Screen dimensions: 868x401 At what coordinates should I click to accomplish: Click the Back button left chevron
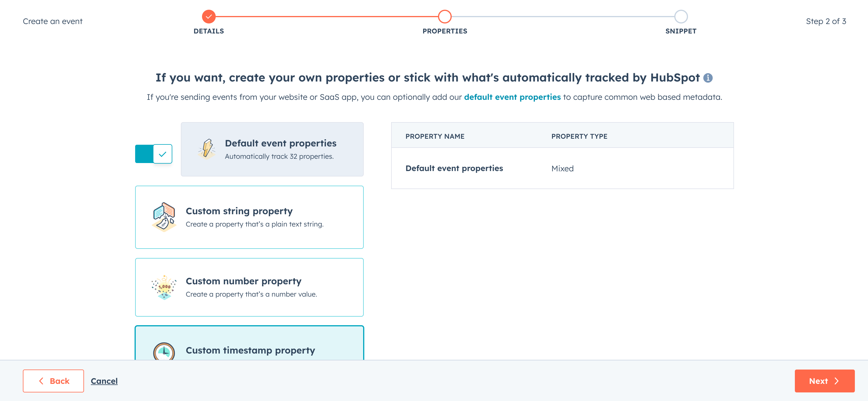pos(41,381)
